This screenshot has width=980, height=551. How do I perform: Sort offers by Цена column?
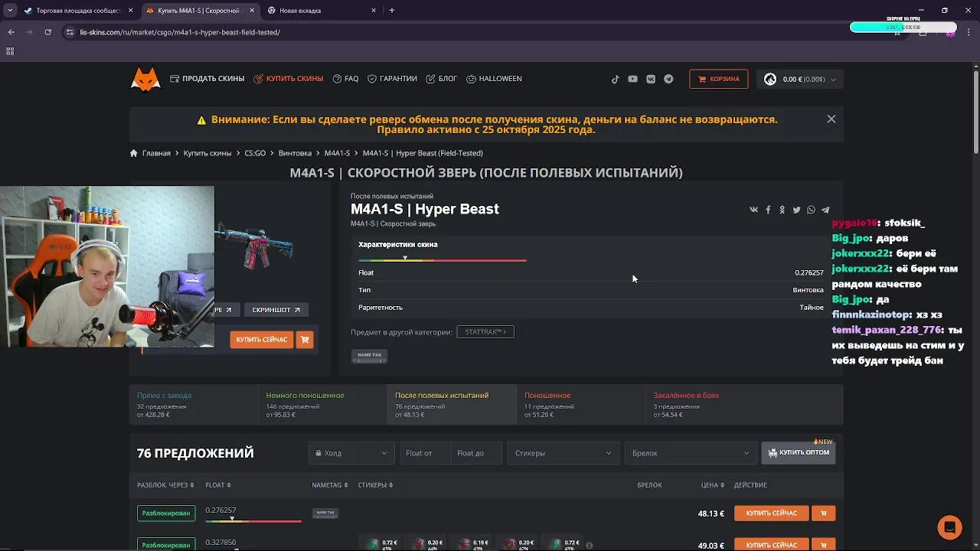pos(713,485)
